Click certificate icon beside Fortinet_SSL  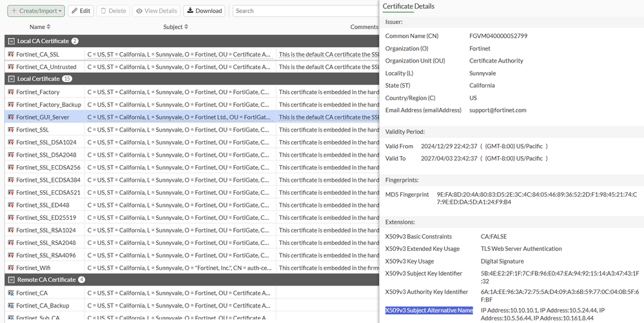tap(11, 130)
